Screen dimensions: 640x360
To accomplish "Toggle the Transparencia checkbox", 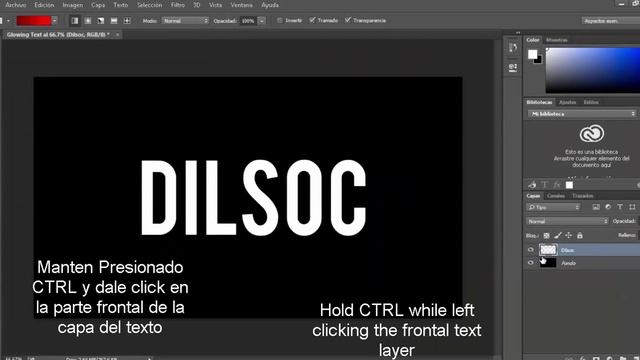I will click(x=348, y=20).
